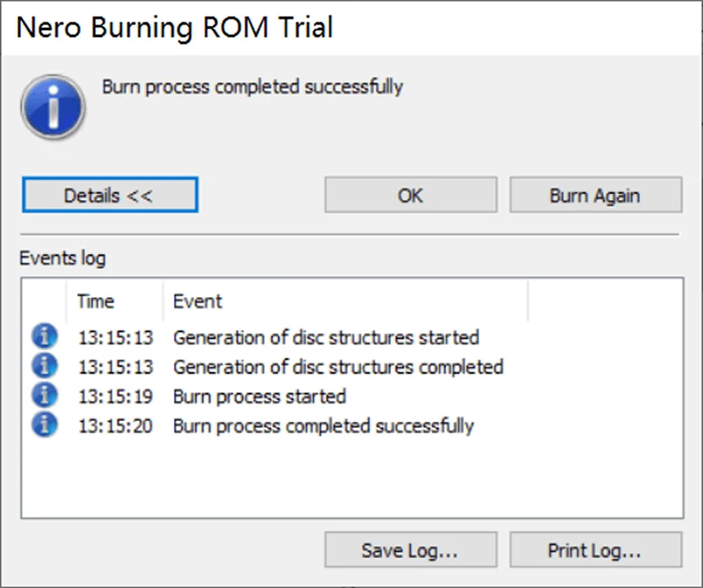Click info icon beside 'Generation of disc structures started'
This screenshot has height=588, width=703.
tap(45, 337)
